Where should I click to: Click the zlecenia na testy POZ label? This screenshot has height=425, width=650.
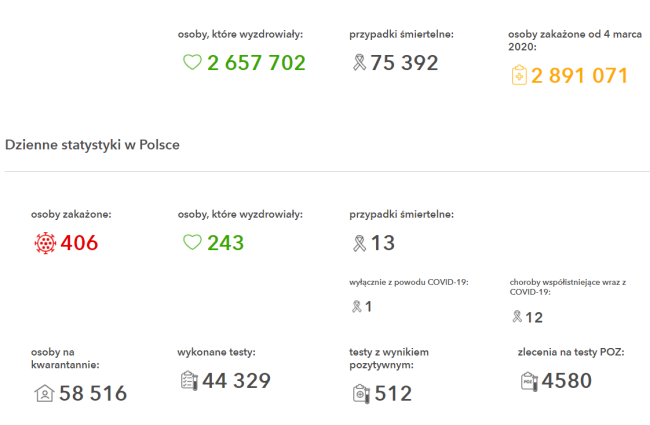tap(571, 352)
